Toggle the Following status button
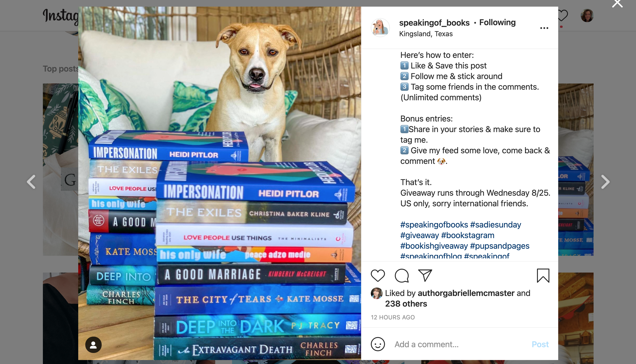636x364 pixels. tap(497, 22)
